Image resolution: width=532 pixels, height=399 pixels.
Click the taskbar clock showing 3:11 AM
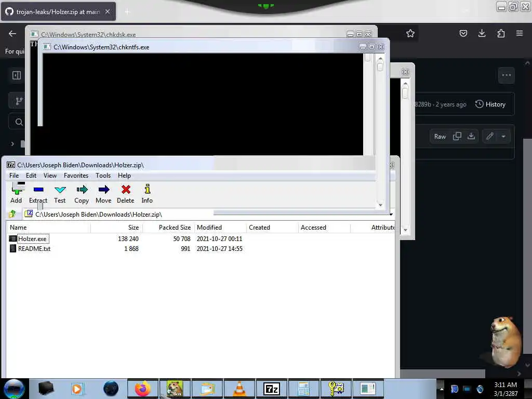click(x=506, y=389)
